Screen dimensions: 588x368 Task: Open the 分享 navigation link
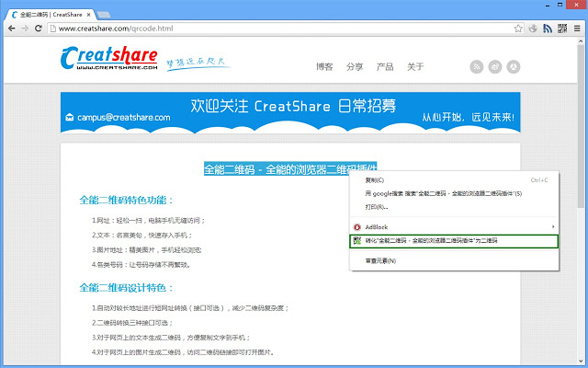(x=355, y=67)
